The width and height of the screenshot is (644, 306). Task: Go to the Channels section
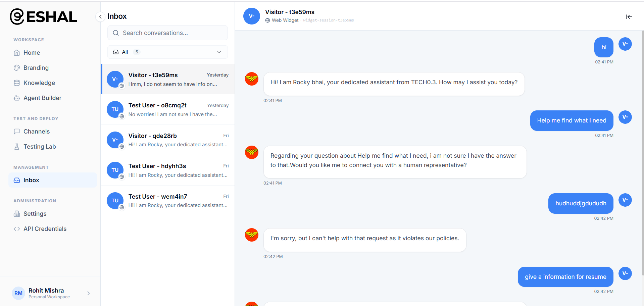point(37,131)
